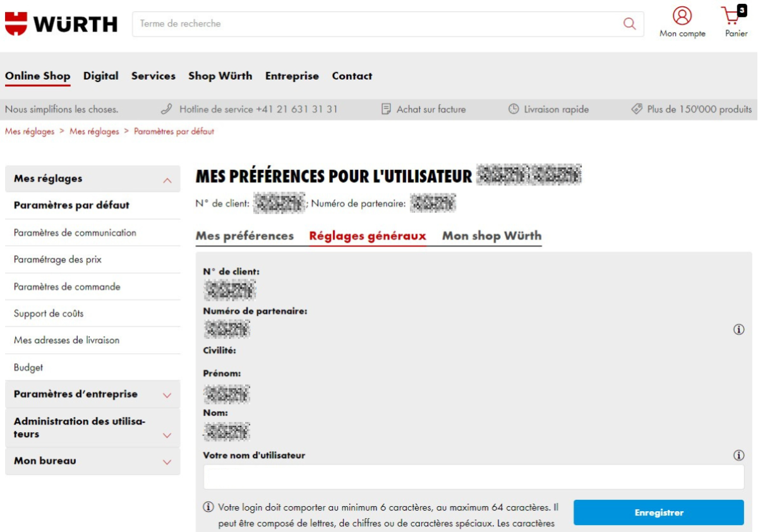Open Paramètres par défaut sidebar item
This screenshot has width=758, height=532.
tap(92, 205)
